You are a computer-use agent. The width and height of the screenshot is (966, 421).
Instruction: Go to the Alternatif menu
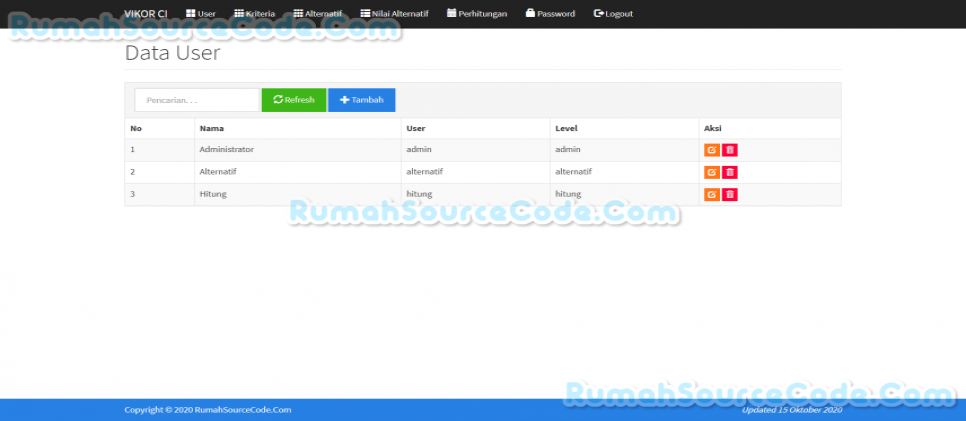click(x=318, y=14)
